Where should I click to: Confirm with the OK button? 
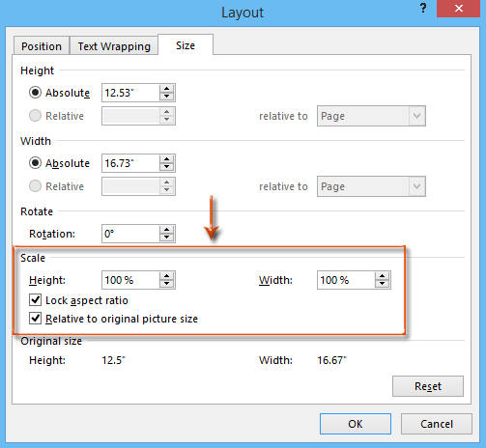tap(356, 424)
